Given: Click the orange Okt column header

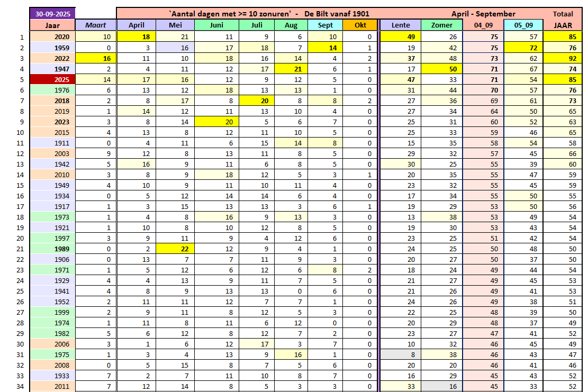Looking at the screenshot, I should click(360, 25).
